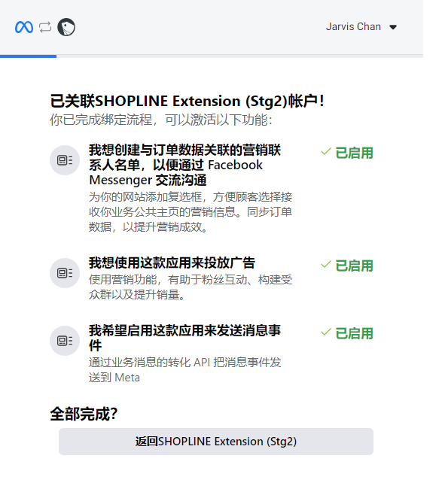Click green checkmark for message events feature
The image size is (439, 504).
click(326, 332)
